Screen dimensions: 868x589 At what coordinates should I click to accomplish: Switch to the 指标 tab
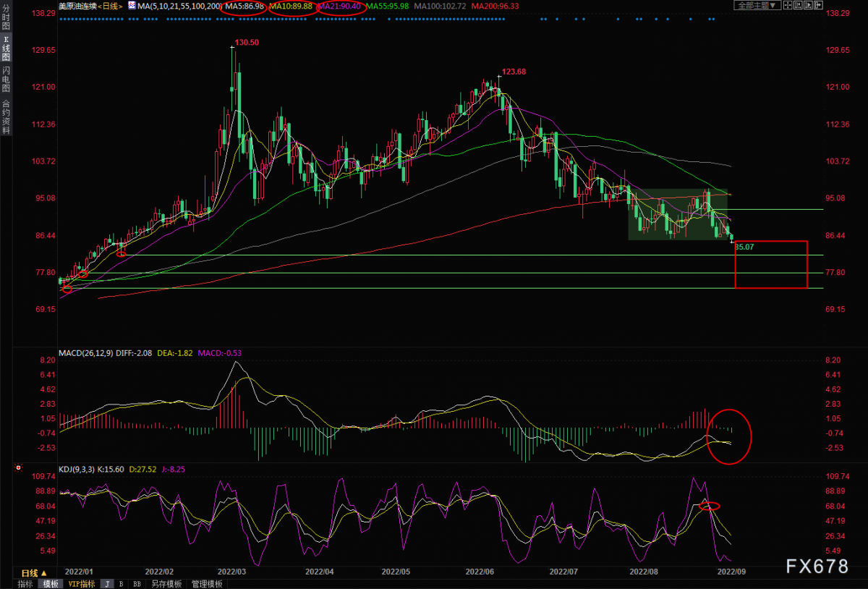click(x=25, y=584)
